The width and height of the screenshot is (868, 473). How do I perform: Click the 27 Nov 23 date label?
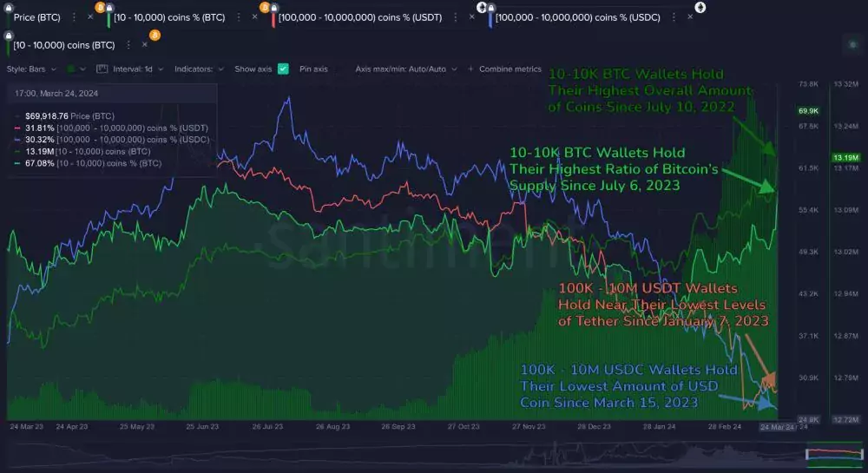[529, 426]
